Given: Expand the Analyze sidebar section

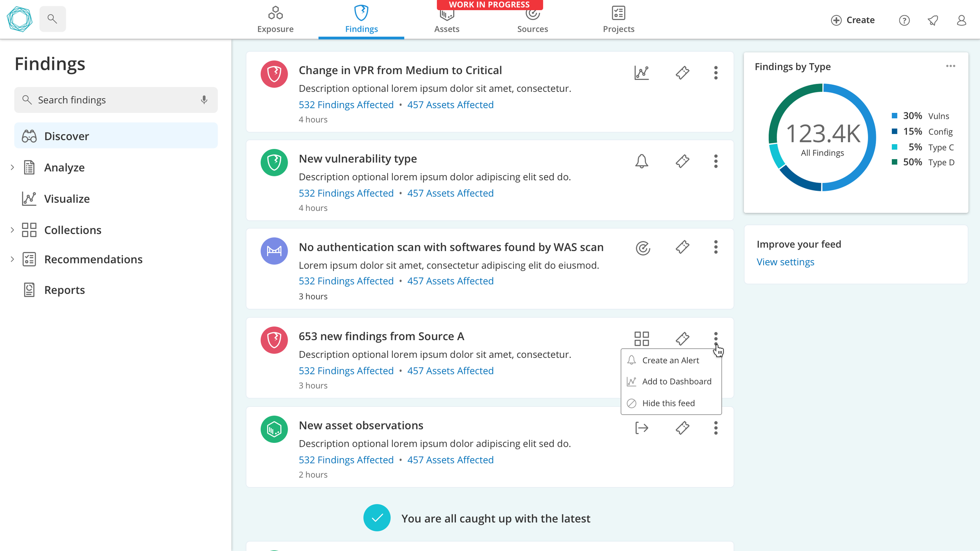Looking at the screenshot, I should (13, 167).
